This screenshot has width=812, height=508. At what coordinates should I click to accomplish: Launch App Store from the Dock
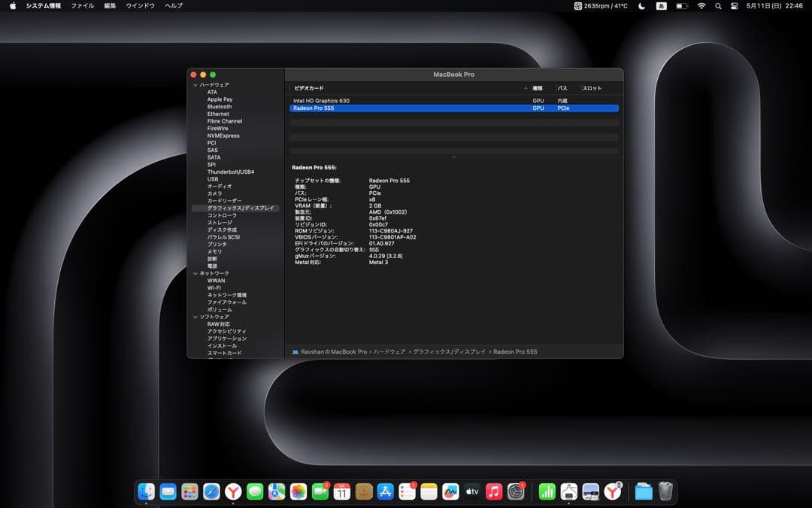pyautogui.click(x=385, y=491)
